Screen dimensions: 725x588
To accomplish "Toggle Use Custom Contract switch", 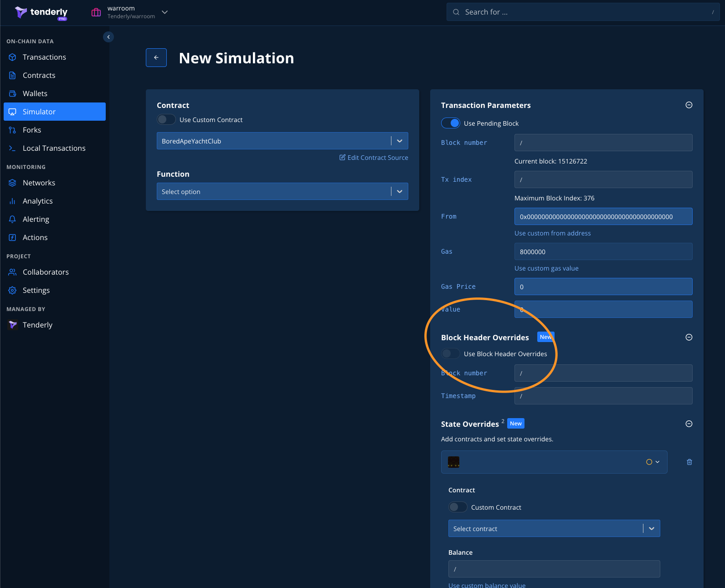I will click(166, 119).
